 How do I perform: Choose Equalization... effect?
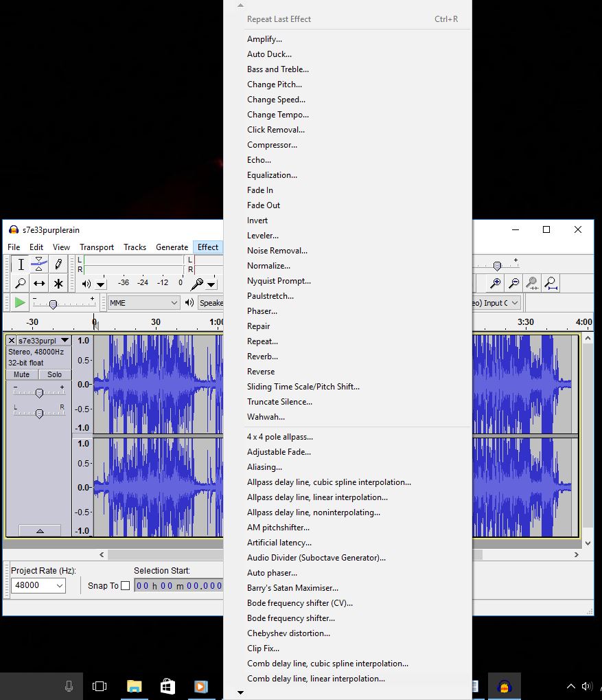click(347, 175)
